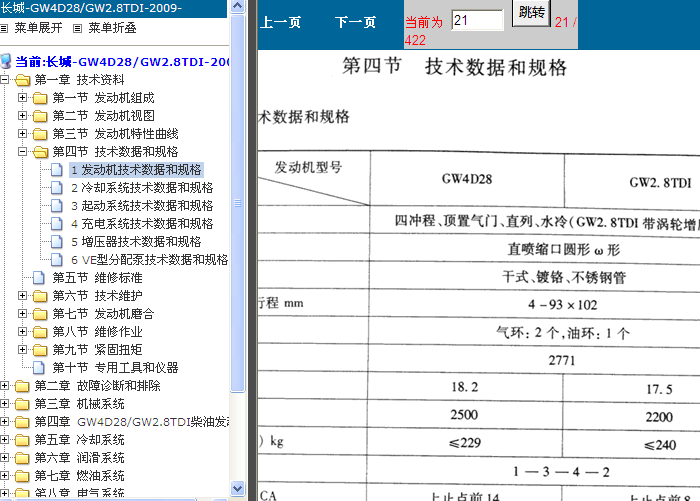Expand the 第三节 发动机特性曲线 node
The image size is (700, 501).
pos(22,134)
